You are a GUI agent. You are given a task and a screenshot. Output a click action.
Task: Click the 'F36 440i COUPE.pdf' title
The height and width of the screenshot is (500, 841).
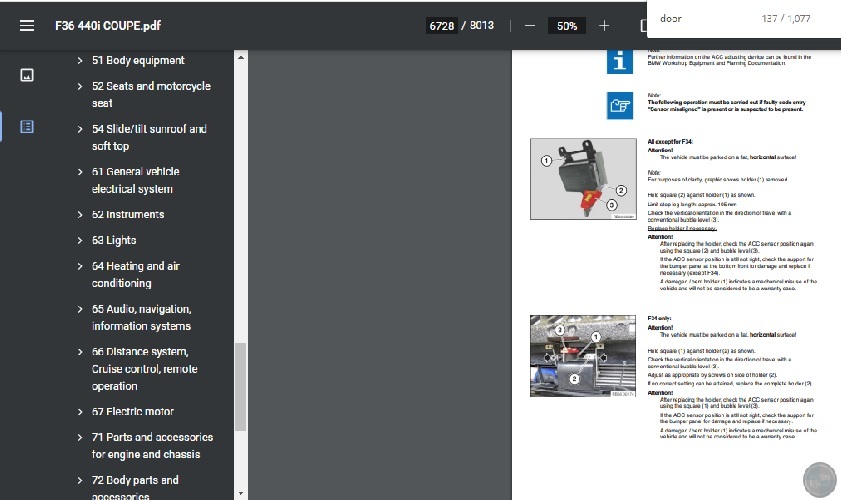pos(108,26)
